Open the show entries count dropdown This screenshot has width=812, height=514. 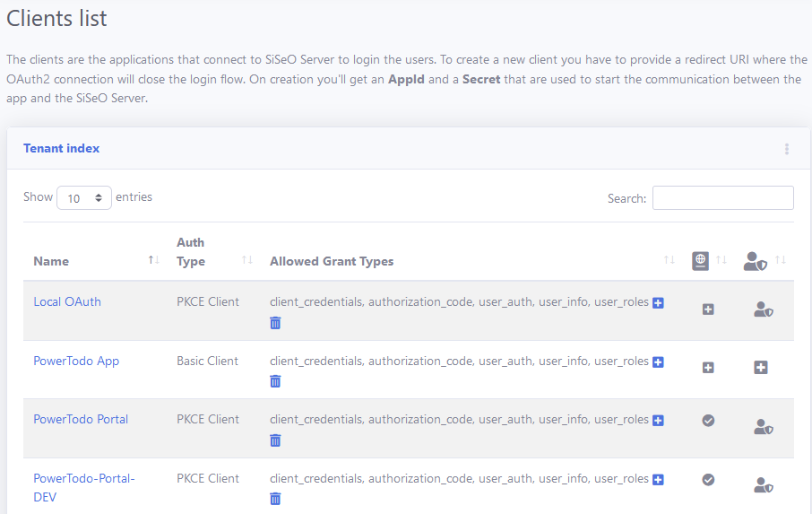pos(84,198)
